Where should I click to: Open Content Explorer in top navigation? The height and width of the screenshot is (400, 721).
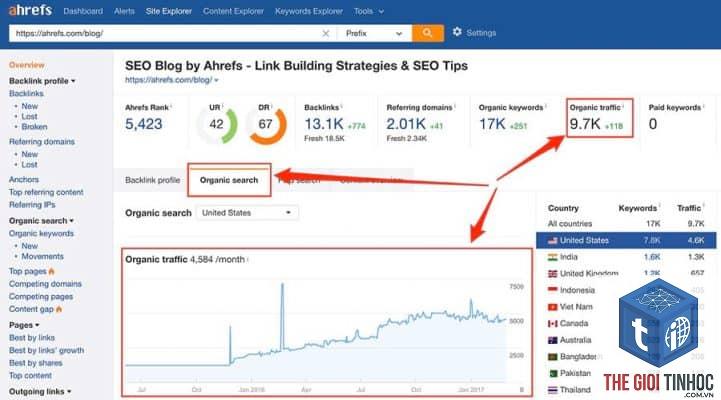[x=234, y=11]
